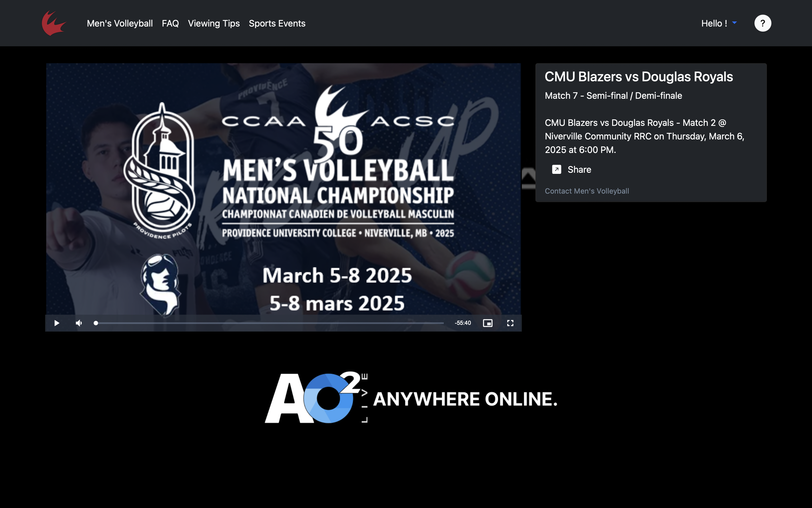
Task: Click the Match 7 - Semi-final subtitle
Action: tap(613, 96)
